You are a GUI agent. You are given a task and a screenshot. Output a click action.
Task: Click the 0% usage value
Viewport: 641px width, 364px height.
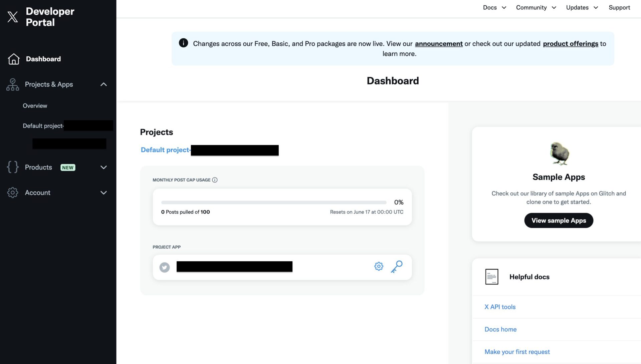[399, 202]
